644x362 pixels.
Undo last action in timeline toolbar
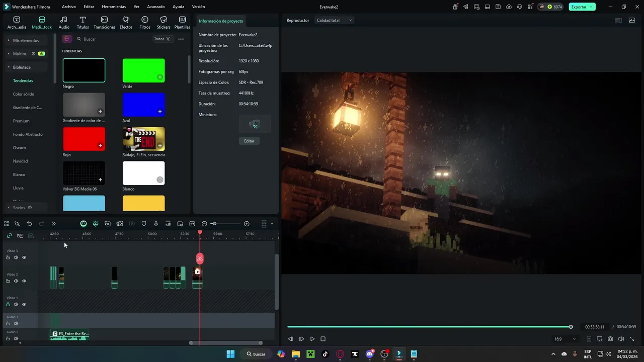[30, 224]
